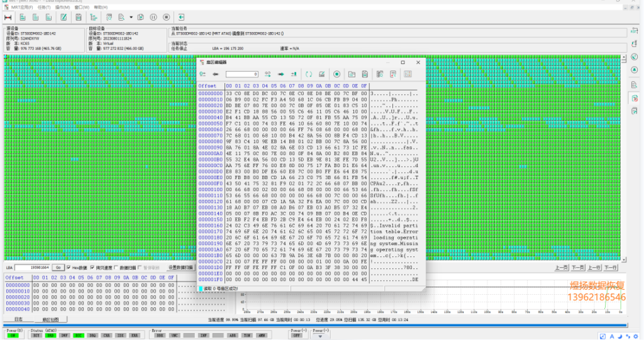Click the Power OFF indicator at the bottom
The height and width of the screenshot is (340, 644).
click(297, 336)
